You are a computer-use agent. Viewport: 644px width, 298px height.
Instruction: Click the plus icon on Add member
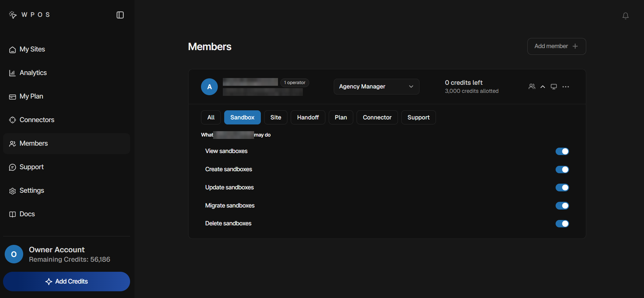pos(575,46)
